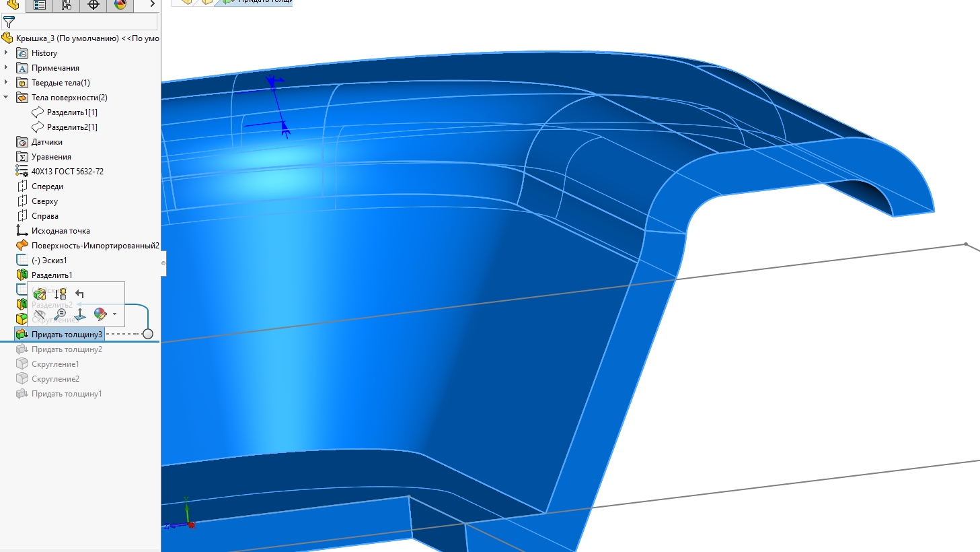This screenshot has height=552, width=980.
Task: Click the Спереди plane icon
Action: [22, 186]
